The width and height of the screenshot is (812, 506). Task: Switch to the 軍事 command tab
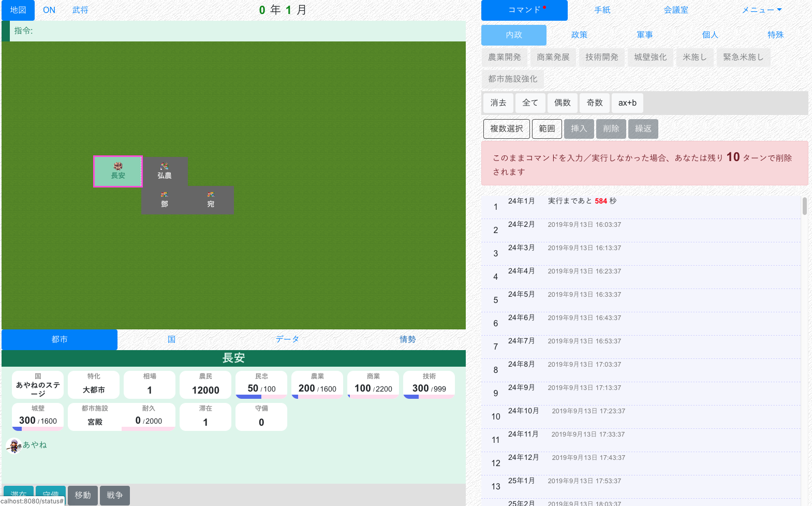(x=644, y=35)
